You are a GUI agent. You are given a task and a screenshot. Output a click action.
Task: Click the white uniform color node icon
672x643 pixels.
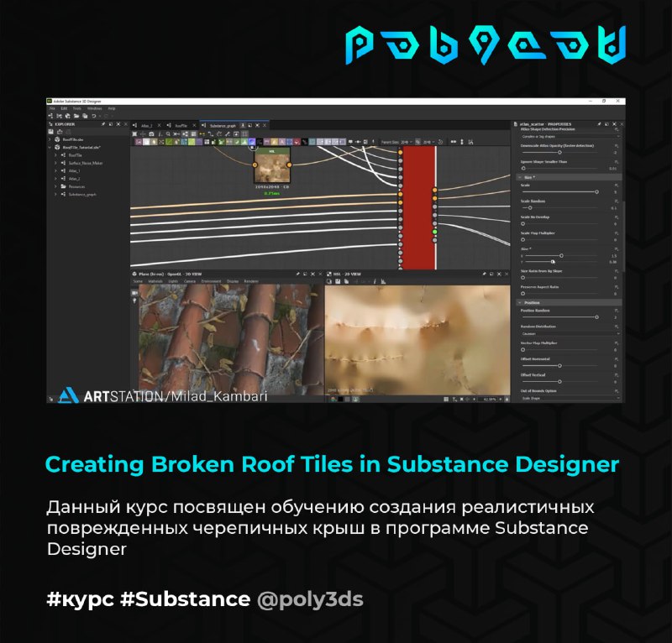click(146, 141)
